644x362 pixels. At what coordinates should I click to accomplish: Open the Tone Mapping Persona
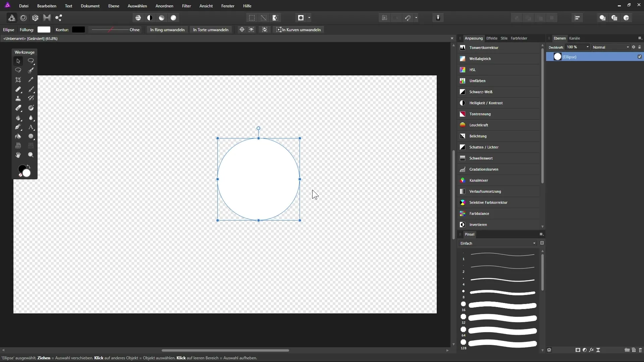47,18
